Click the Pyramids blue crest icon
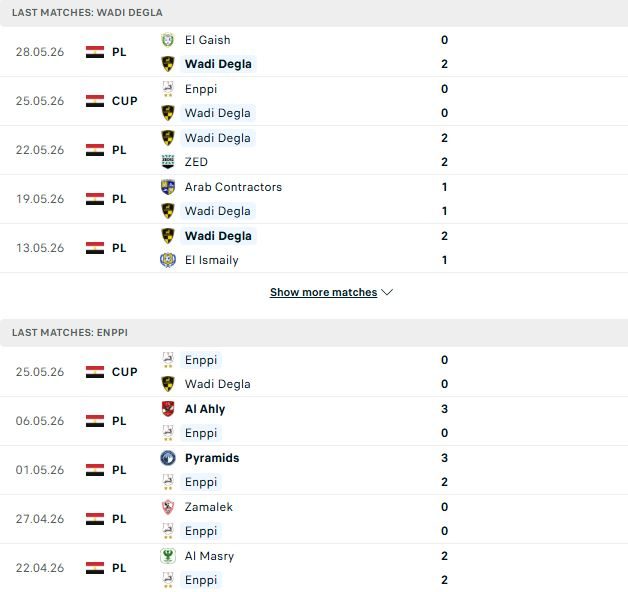The width and height of the screenshot is (628, 592). tap(168, 458)
